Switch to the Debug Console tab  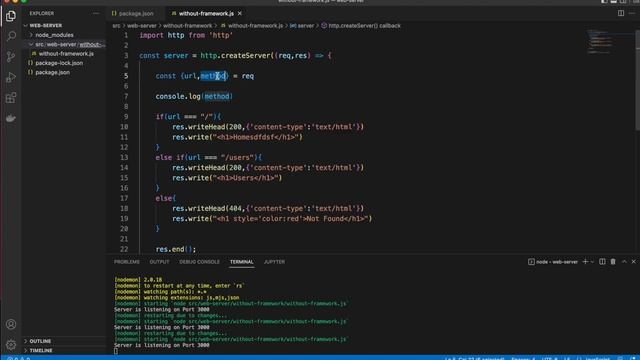click(x=199, y=262)
